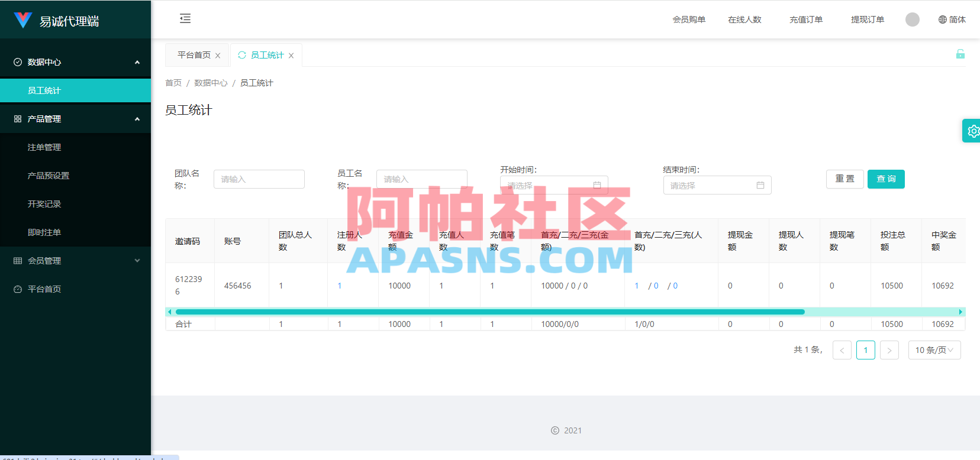The width and height of the screenshot is (980, 460).
Task: Focus the 团队名称 input field
Action: [x=259, y=179]
